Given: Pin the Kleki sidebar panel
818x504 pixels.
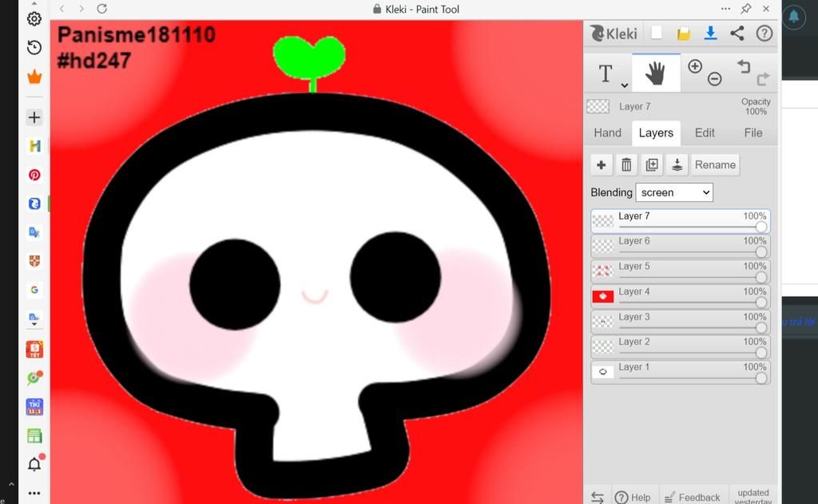Looking at the screenshot, I should point(746,9).
